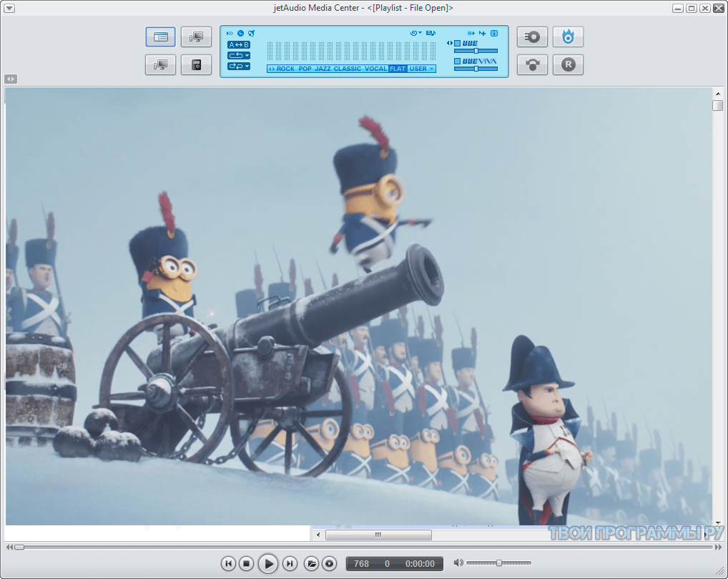Open the audio conversion arrow button

pos(532,64)
